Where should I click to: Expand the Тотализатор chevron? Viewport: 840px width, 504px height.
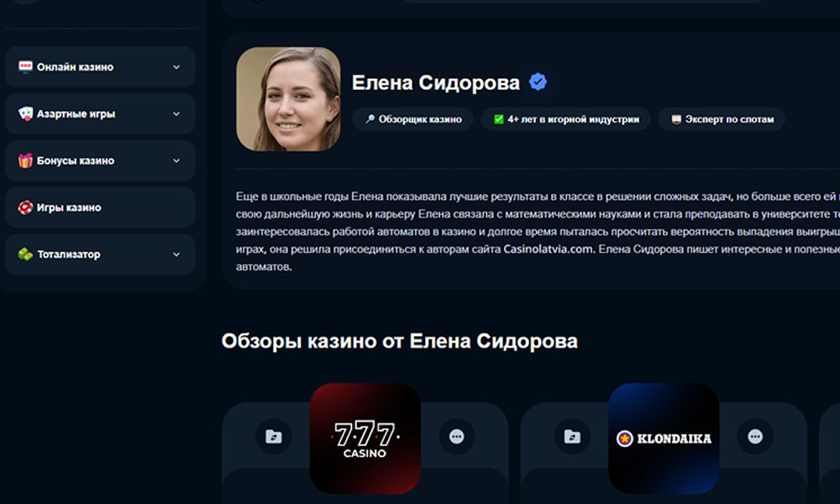[x=176, y=255]
